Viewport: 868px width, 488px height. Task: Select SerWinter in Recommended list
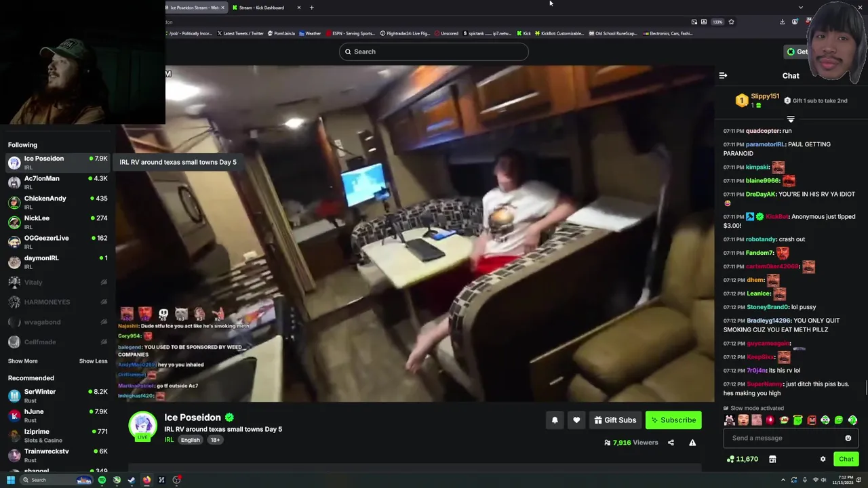click(58, 395)
